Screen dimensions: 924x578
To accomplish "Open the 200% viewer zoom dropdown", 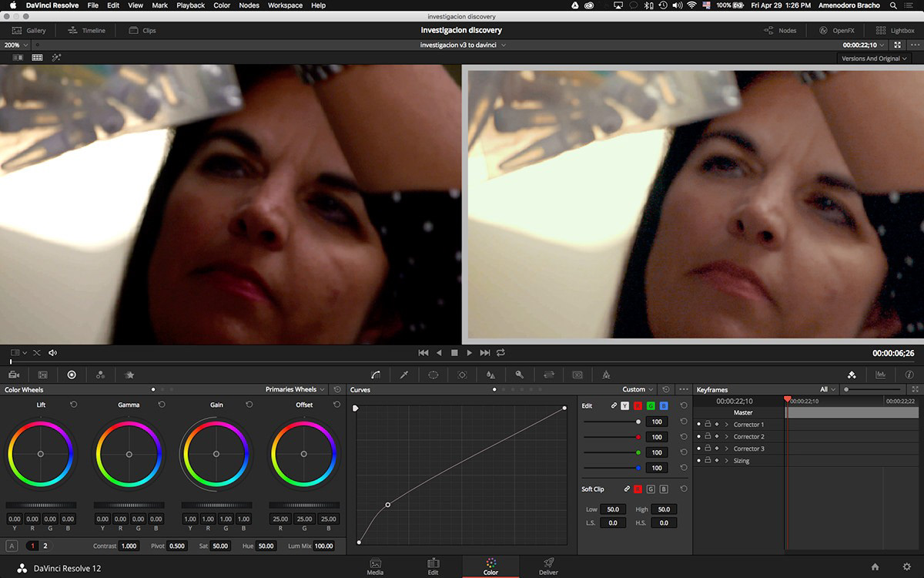I will click(x=15, y=45).
